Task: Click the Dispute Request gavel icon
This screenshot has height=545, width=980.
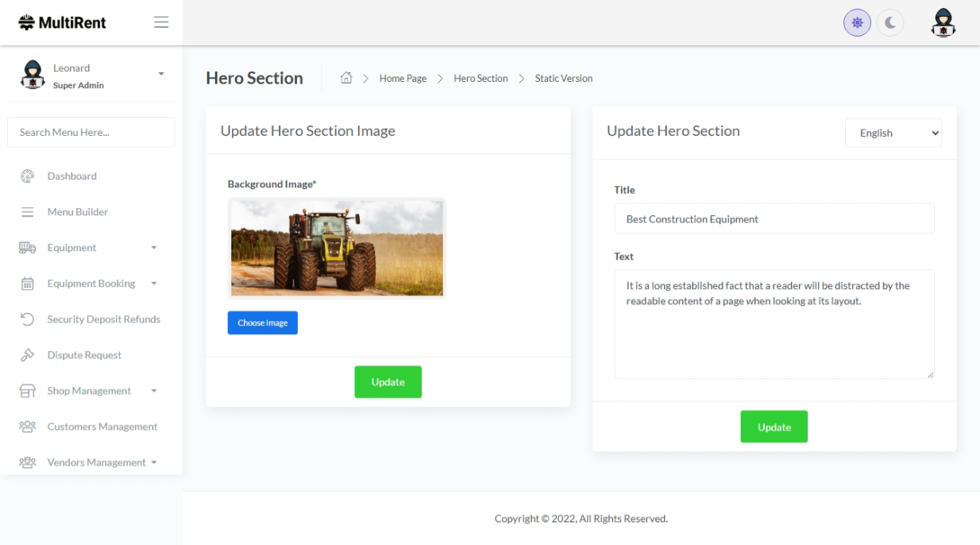Action: [x=27, y=355]
